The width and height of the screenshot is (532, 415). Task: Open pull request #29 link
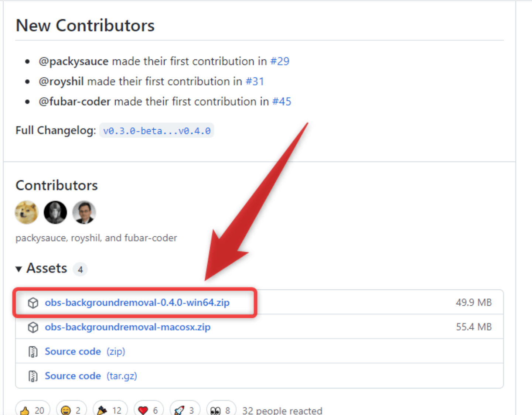280,61
